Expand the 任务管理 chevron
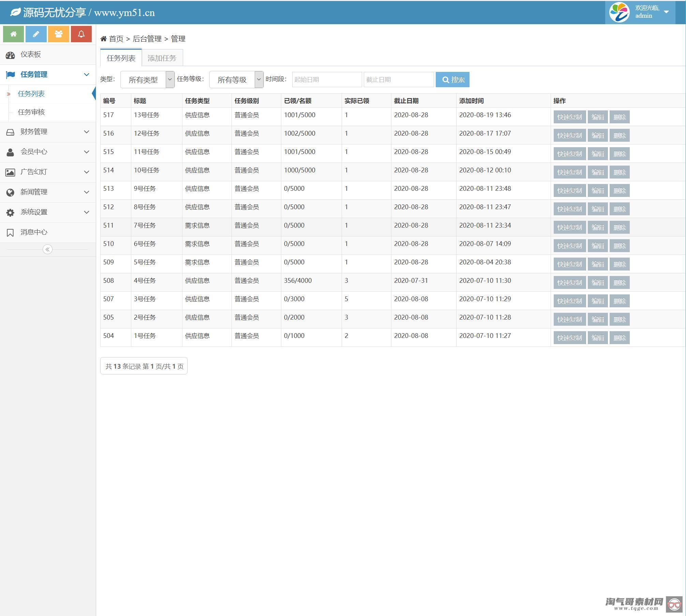 tap(87, 74)
